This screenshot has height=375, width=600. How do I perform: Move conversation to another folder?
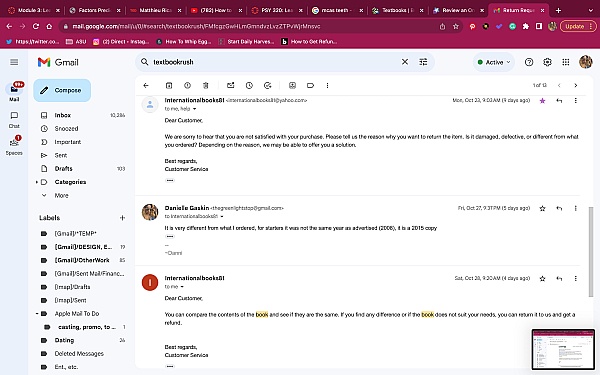pyautogui.click(x=292, y=85)
